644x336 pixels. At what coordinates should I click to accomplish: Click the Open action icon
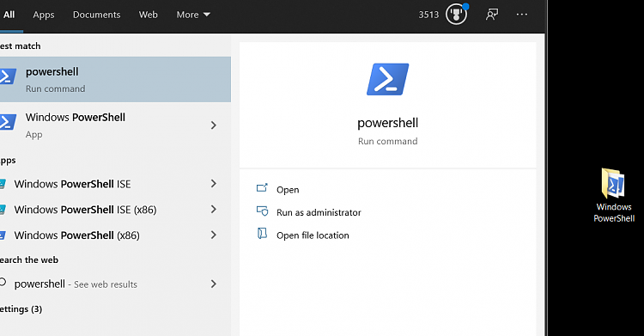pyautogui.click(x=262, y=188)
